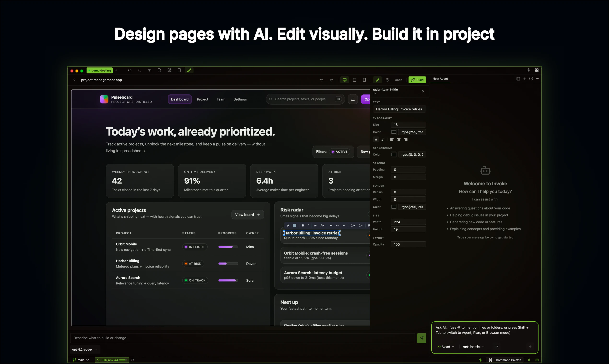This screenshot has height=364, width=609.
Task: Select the demo-testing tab
Action: pos(100,70)
